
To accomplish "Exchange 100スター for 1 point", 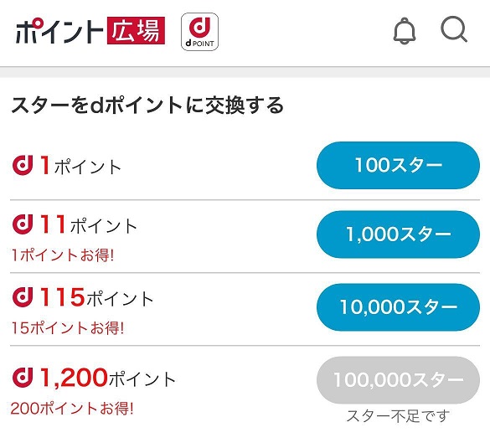I will pyautogui.click(x=398, y=165).
